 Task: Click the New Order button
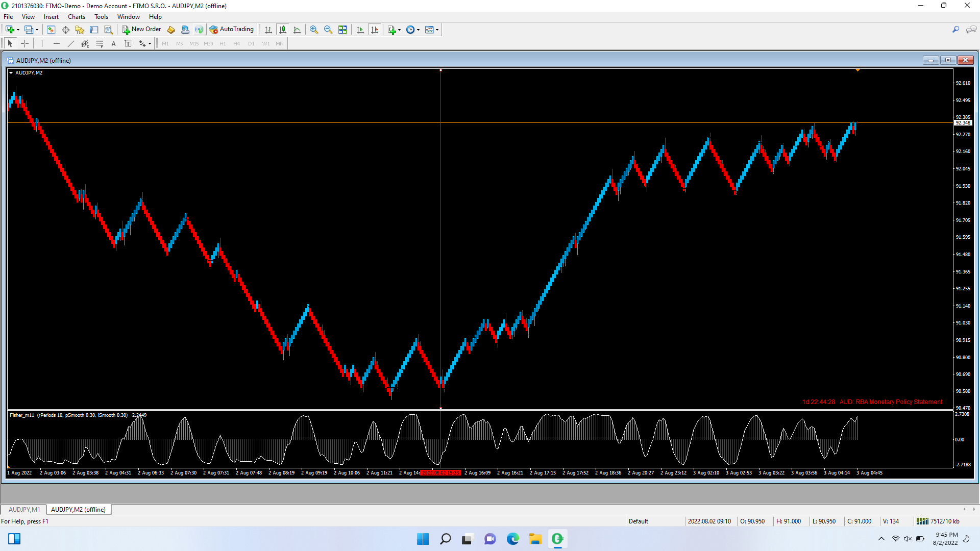click(x=141, y=29)
